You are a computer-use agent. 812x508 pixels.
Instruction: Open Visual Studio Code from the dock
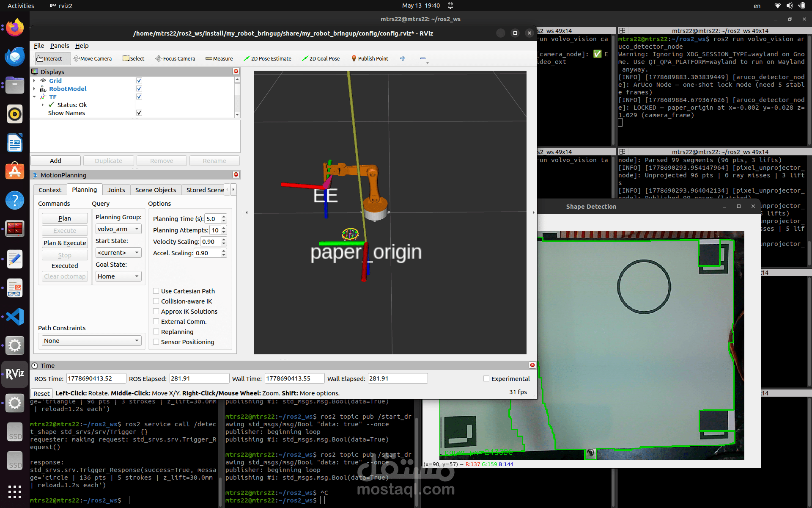15,317
